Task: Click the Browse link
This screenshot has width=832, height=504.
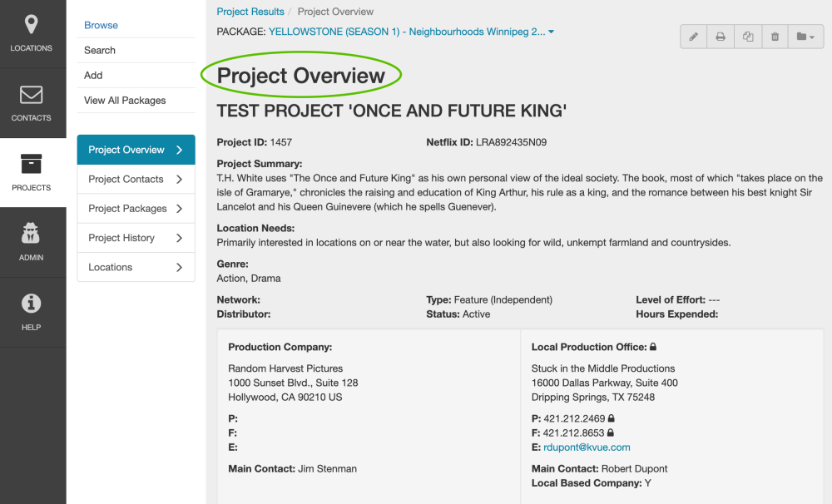Action: 101,25
